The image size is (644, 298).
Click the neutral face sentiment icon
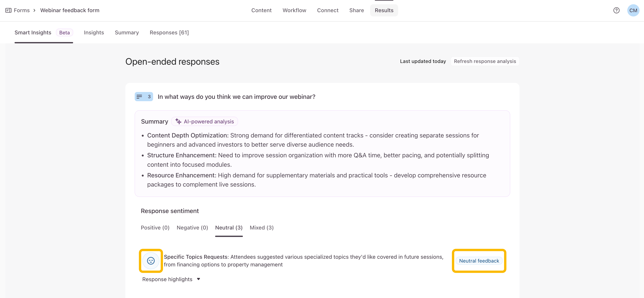pos(151,261)
